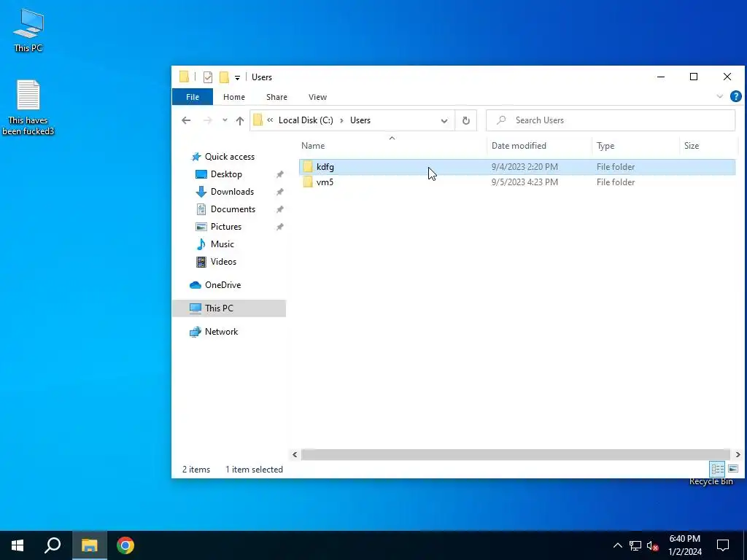Show hidden breadcrumb path with double chevron
This screenshot has width=747, height=560.
click(270, 120)
